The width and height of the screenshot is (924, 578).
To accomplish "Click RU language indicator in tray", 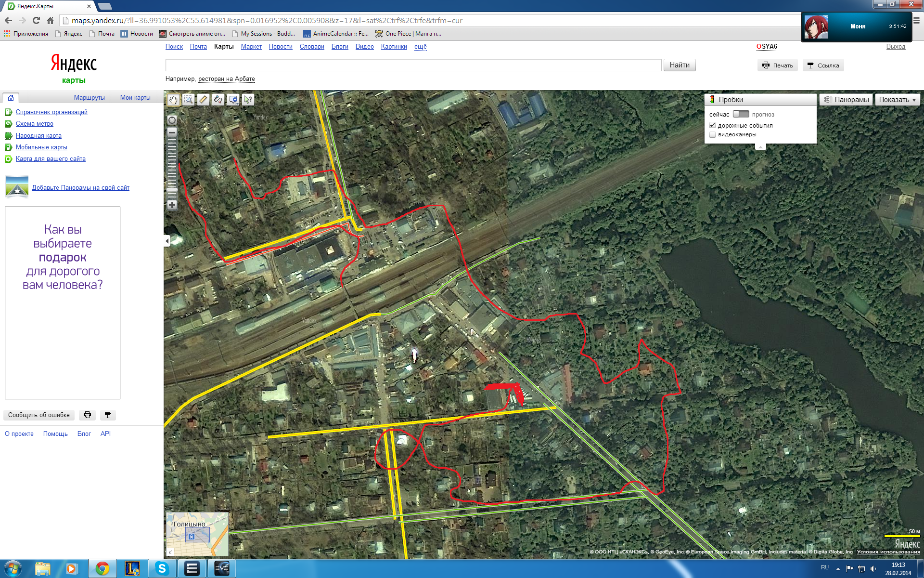I will pyautogui.click(x=825, y=567).
